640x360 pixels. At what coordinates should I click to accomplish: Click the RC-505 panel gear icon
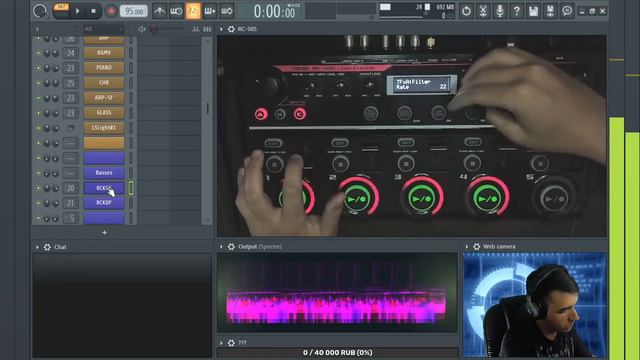click(x=231, y=29)
